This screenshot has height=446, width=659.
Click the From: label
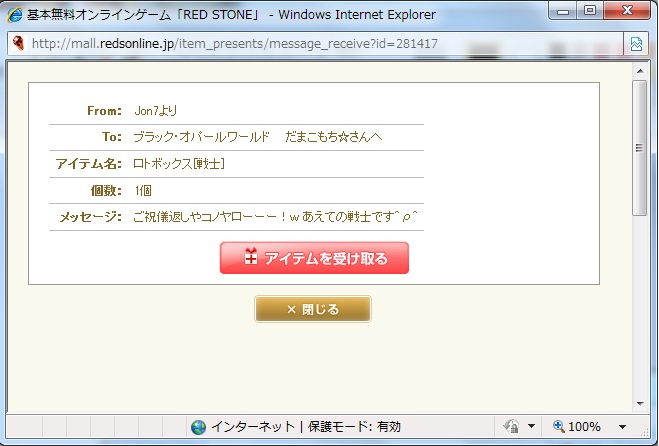[104, 111]
